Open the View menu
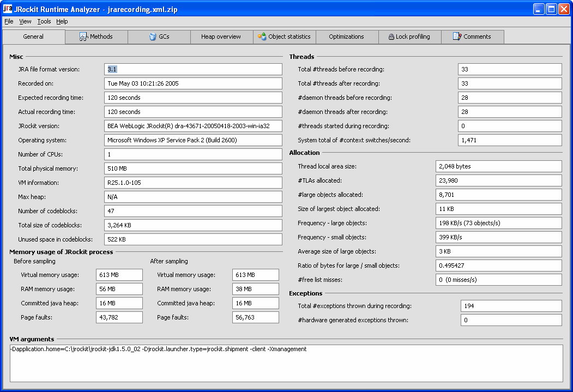573x392 pixels. point(25,21)
